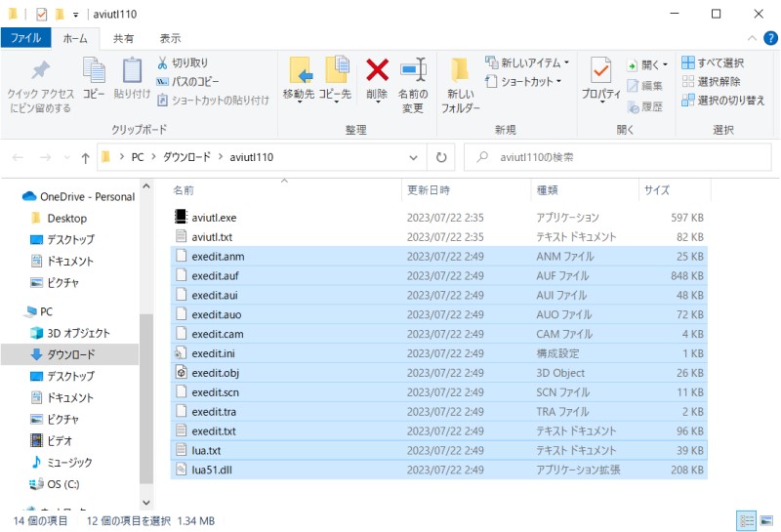Click navigation pane scrollbar up arrow
Viewport: 781px width, 532px height.
tap(146, 186)
